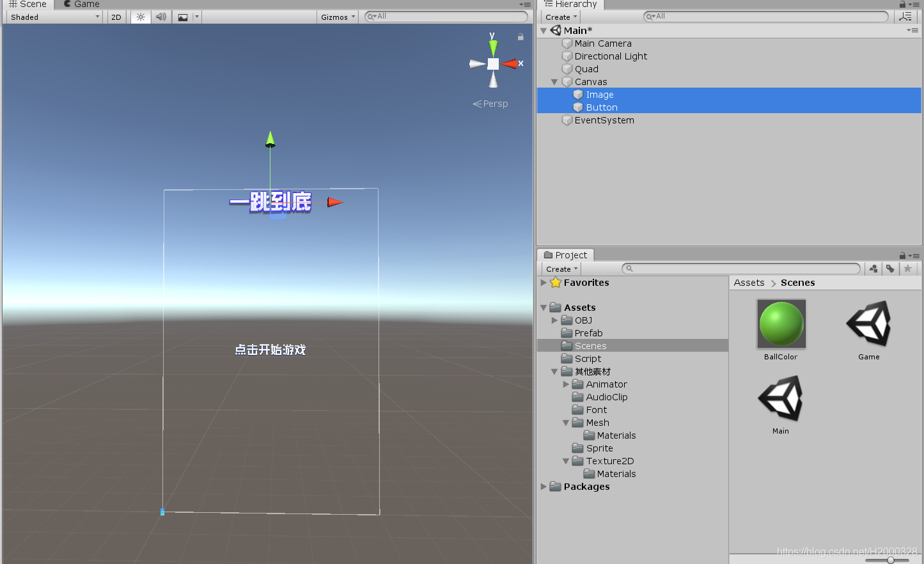Click Search by Label tag icon
The height and width of the screenshot is (564, 924).
(x=890, y=269)
